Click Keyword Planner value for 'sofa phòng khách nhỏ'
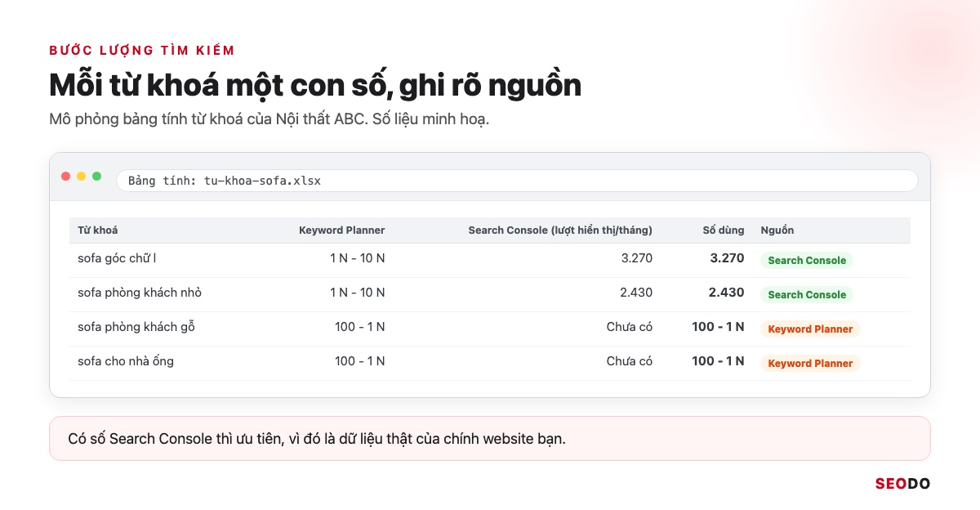The height and width of the screenshot is (510, 980). 358,293
